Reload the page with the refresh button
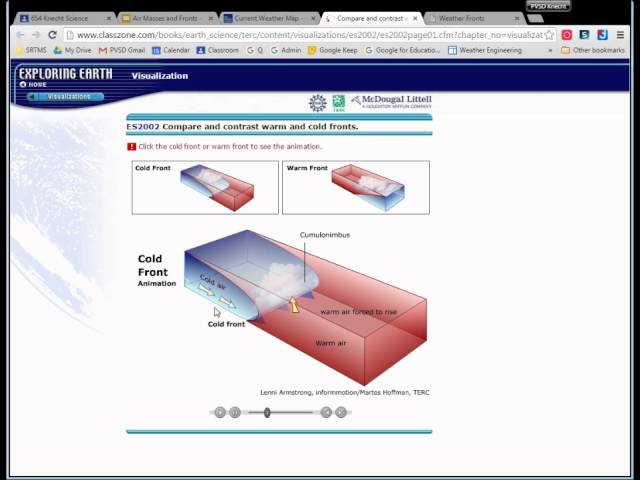This screenshot has height=480, width=640. [x=52, y=35]
